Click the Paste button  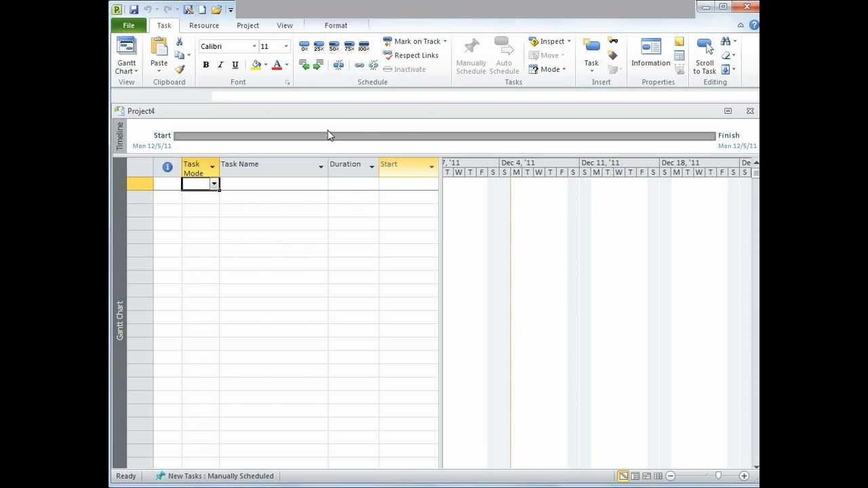159,56
